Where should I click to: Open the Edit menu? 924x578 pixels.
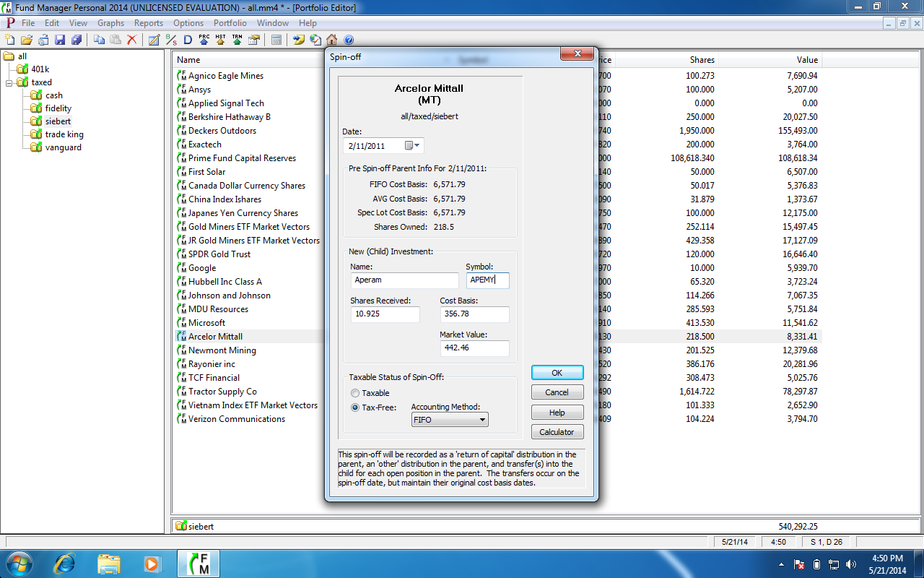[x=51, y=23]
